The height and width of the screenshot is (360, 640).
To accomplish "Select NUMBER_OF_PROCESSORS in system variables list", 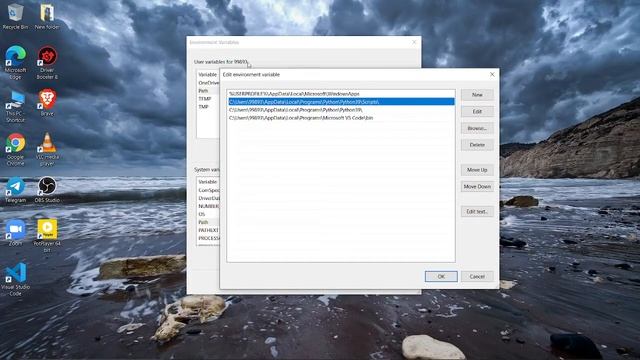I will click(x=209, y=206).
